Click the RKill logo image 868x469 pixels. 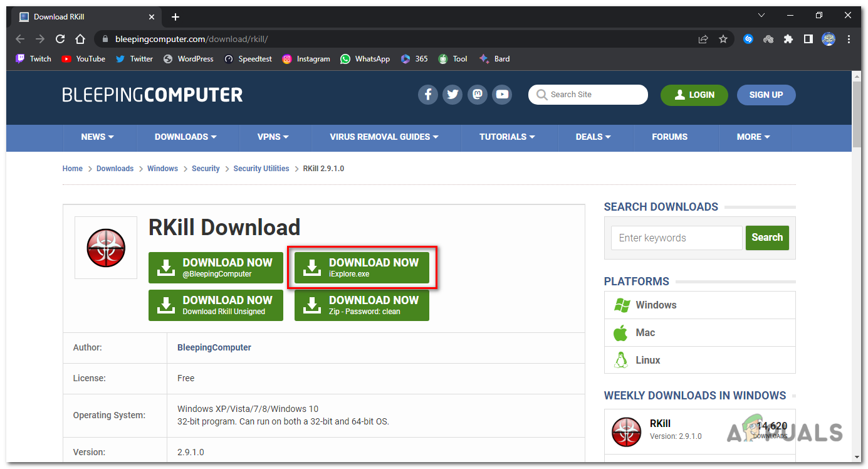(106, 247)
